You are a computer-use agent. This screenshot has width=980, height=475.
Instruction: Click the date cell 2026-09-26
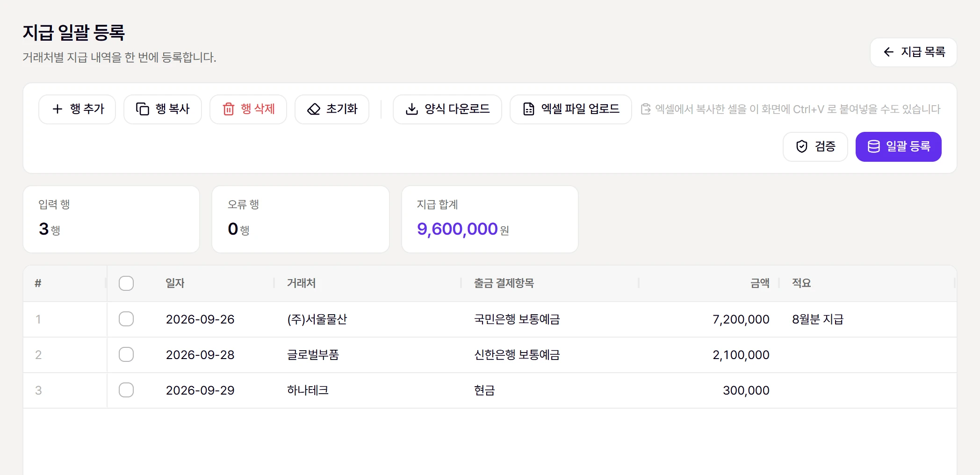(x=200, y=319)
